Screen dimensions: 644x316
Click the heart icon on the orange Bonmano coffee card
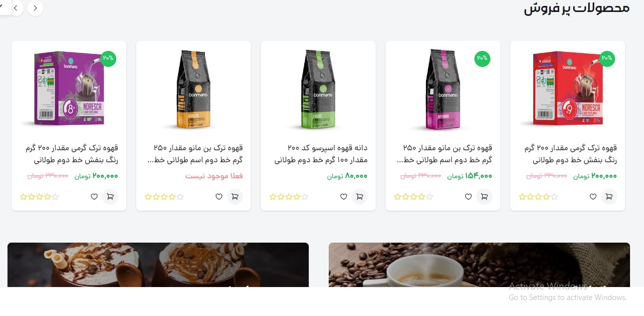tap(218, 197)
